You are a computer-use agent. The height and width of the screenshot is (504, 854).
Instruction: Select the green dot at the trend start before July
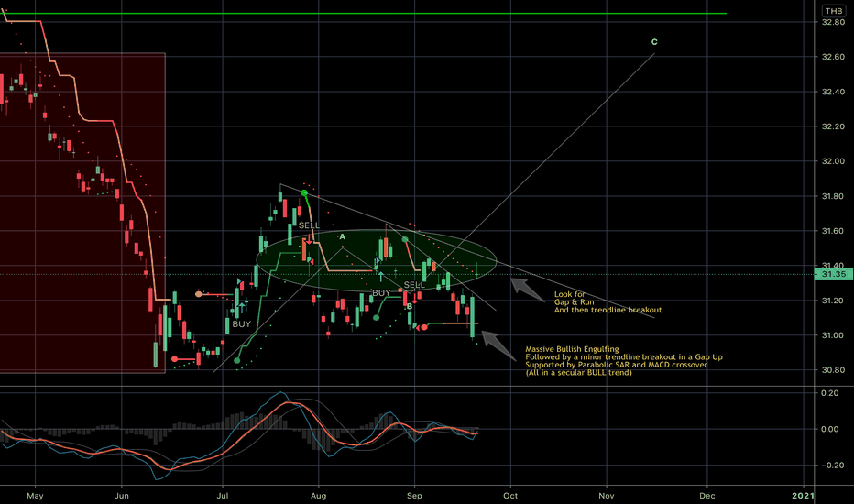[x=237, y=361]
